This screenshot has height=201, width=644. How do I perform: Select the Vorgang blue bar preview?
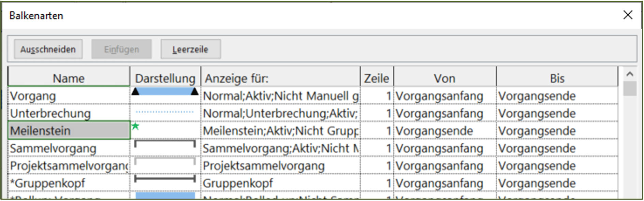pyautogui.click(x=165, y=91)
